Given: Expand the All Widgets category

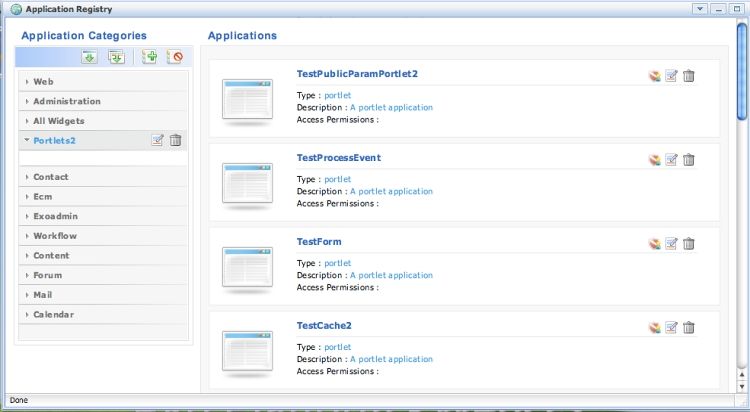Looking at the screenshot, I should 103,121.
